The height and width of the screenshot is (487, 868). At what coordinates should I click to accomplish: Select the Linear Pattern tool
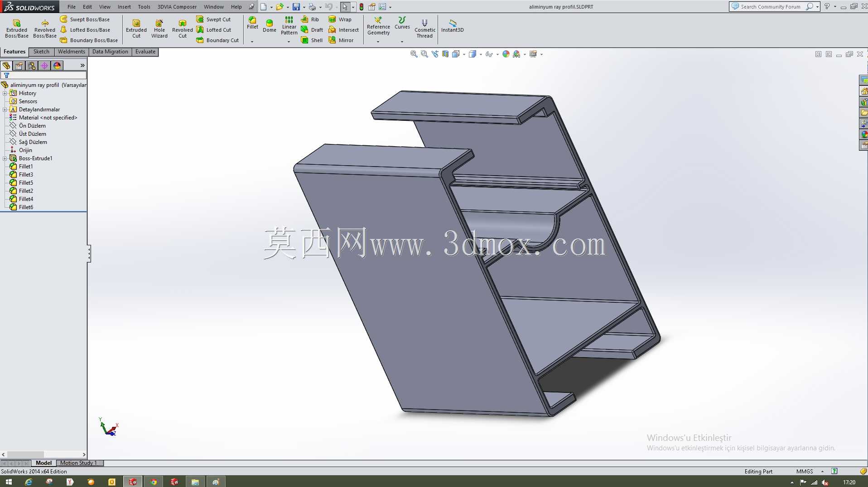289,25
